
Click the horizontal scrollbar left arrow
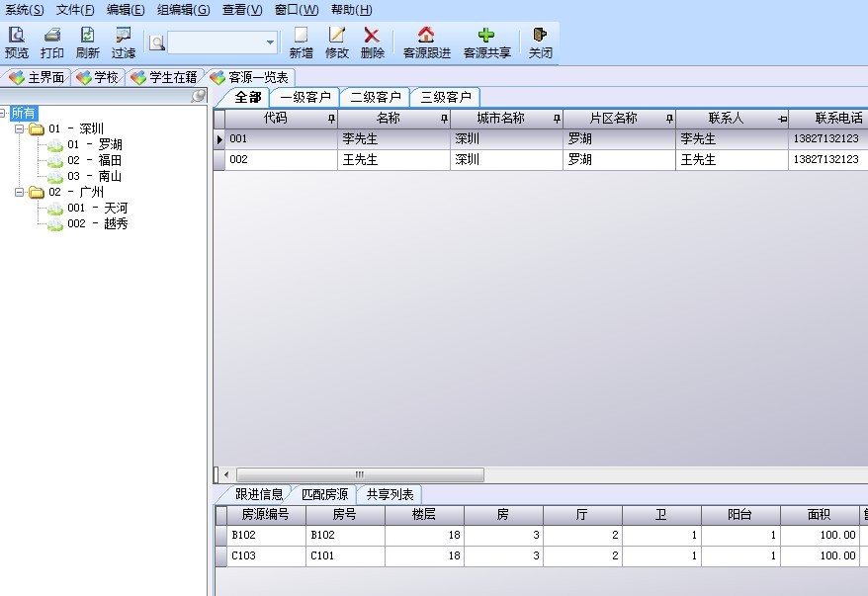click(x=225, y=474)
